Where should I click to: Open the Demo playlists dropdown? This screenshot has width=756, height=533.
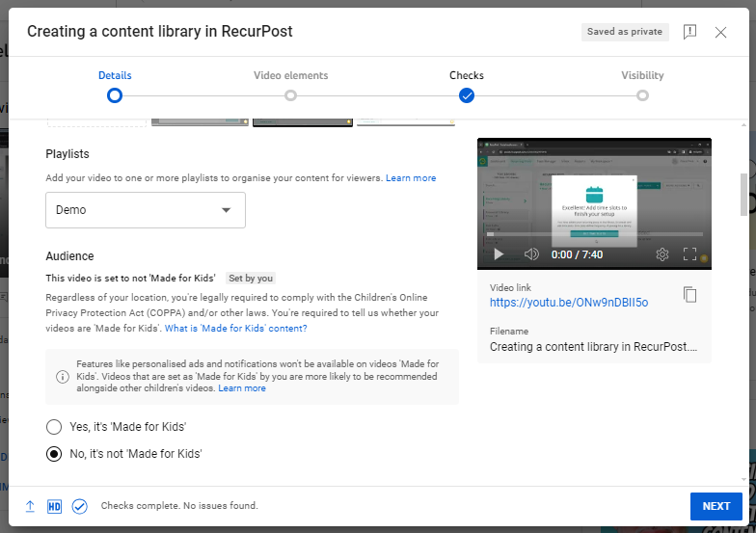tap(145, 210)
